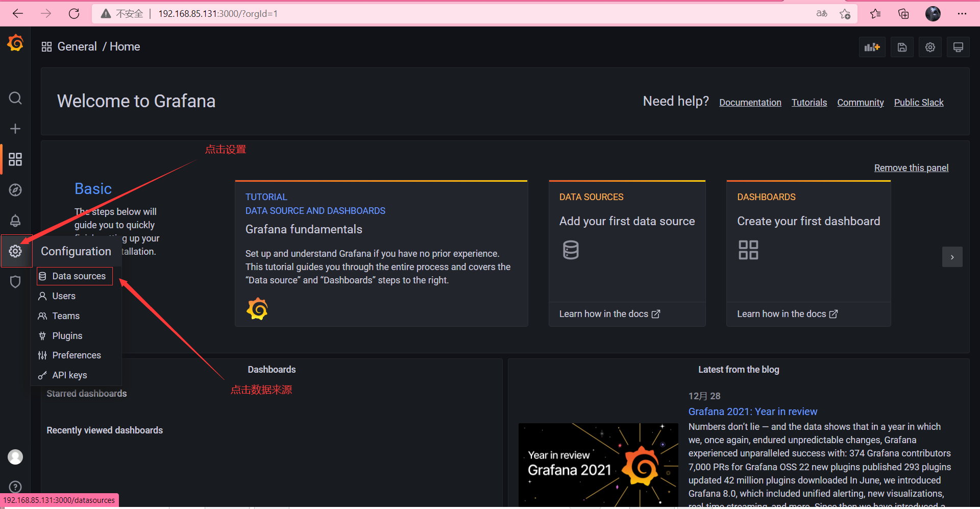Screen dimensions: 980x509
Task: Open the Tutorials link
Action: [x=809, y=103]
